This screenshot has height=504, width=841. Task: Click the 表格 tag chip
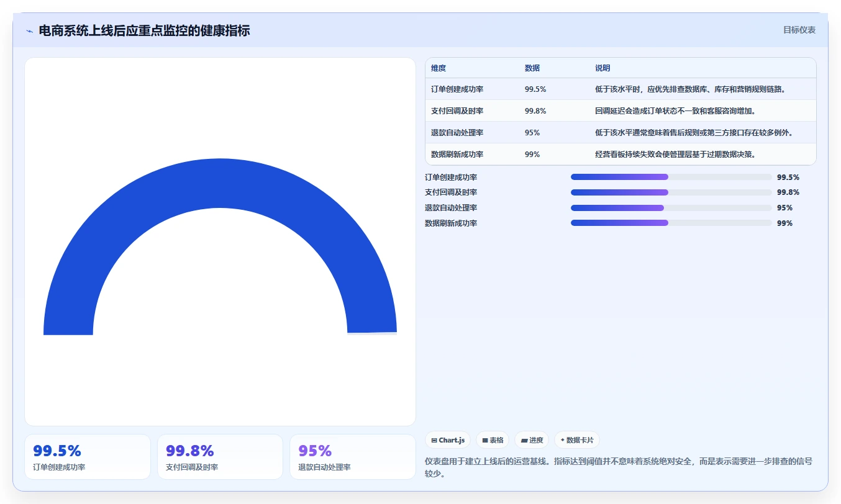pos(493,440)
